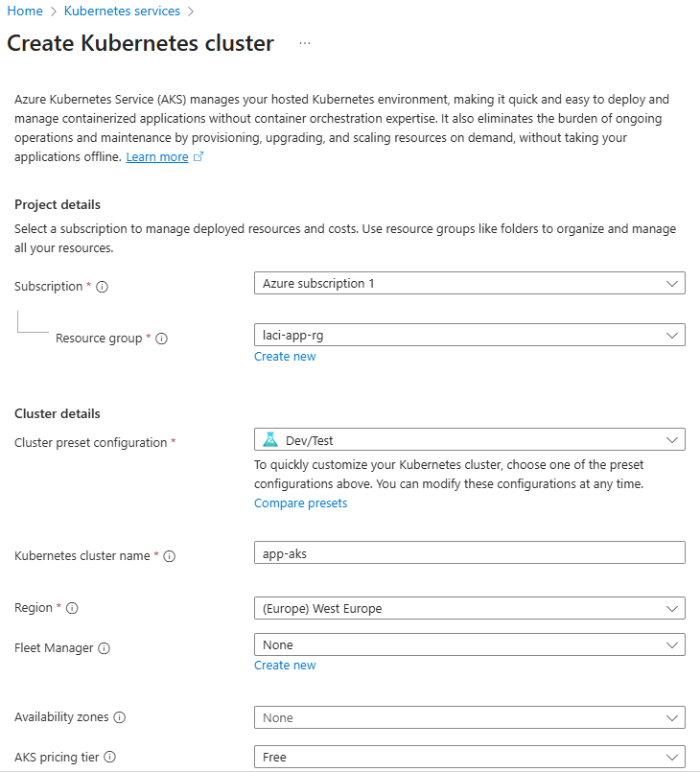700x772 pixels.
Task: Click the Kubernetes cluster name text field
Action: (469, 552)
